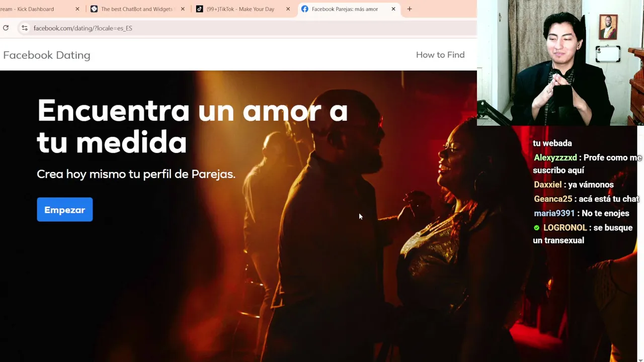
Task: Close the Facebook Parejas tab
Action: (x=393, y=9)
